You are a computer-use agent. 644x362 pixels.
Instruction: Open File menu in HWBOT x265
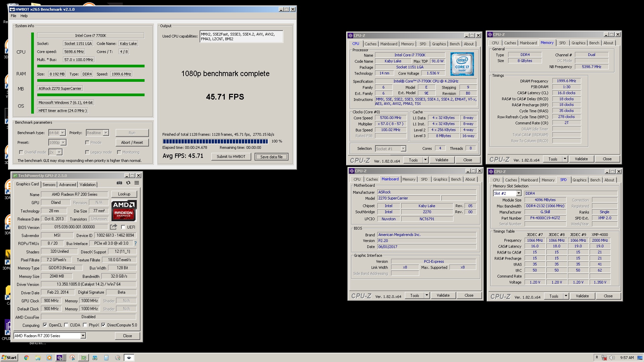point(13,16)
